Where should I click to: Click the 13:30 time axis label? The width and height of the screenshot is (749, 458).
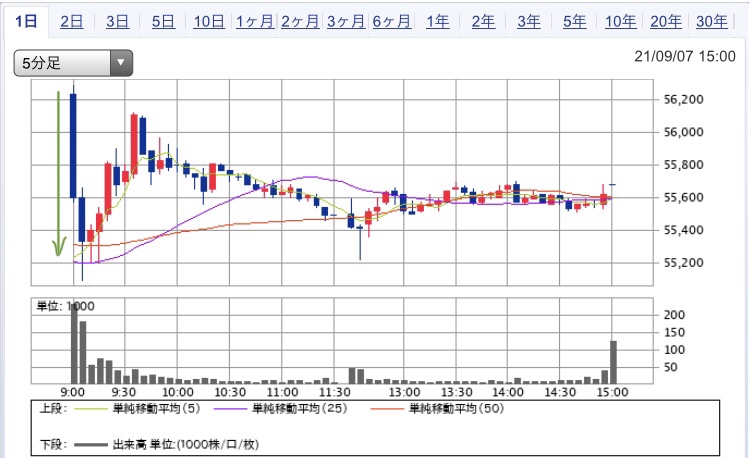456,393
